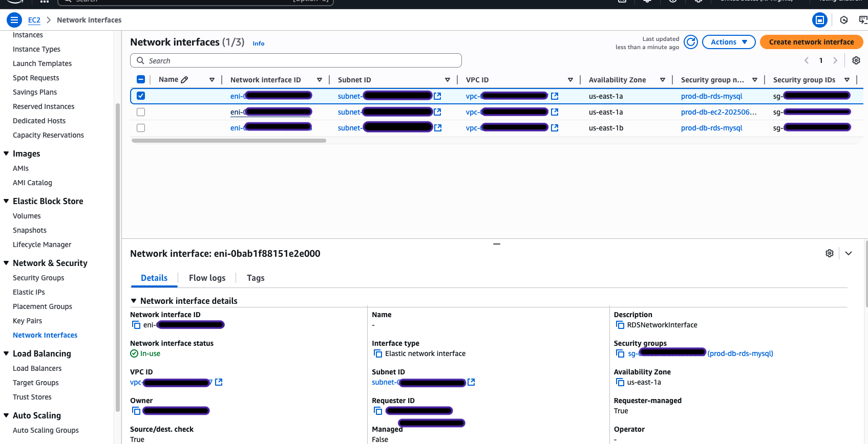
Task: Click the table's horizontal scrollbar
Action: click(x=229, y=141)
